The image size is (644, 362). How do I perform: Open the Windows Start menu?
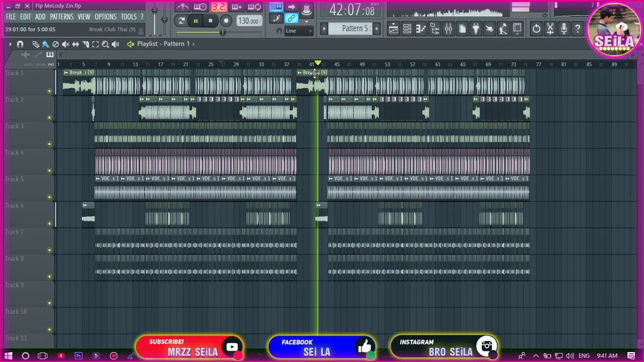click(9, 356)
